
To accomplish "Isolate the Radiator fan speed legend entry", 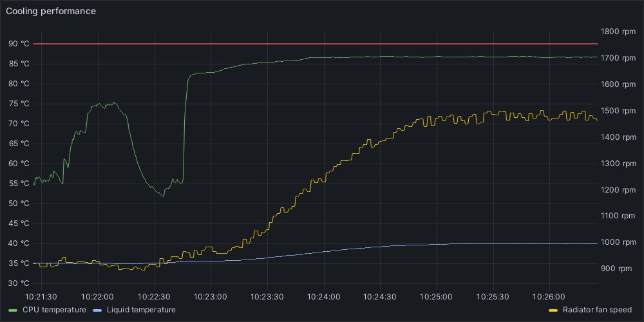I will 597,310.
